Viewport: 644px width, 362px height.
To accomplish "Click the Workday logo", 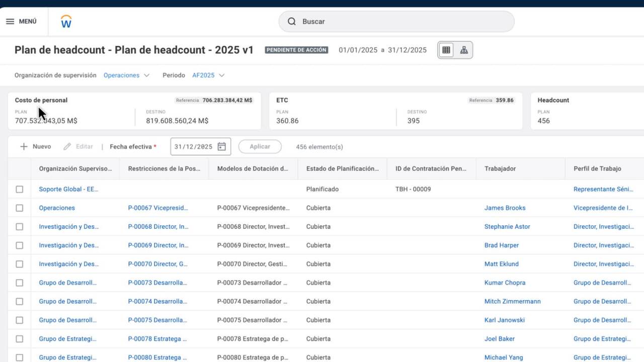I will [66, 22].
